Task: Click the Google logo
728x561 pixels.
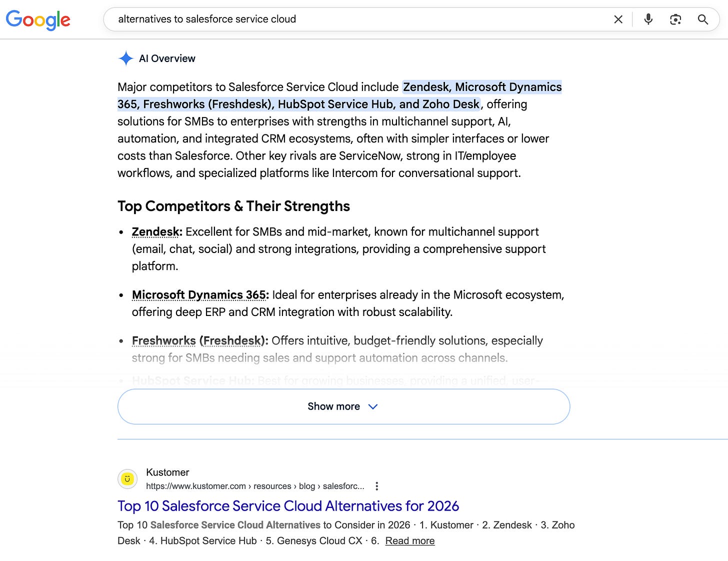Action: [x=38, y=19]
